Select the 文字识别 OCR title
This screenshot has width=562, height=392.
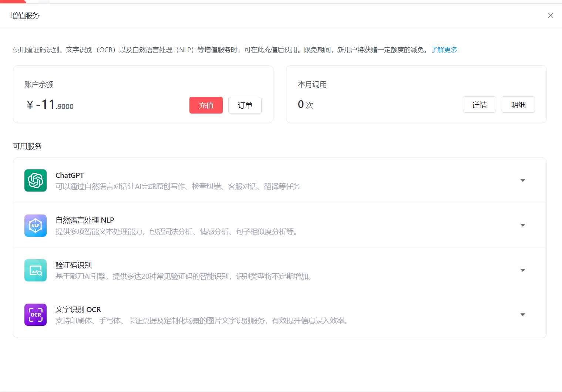78,310
